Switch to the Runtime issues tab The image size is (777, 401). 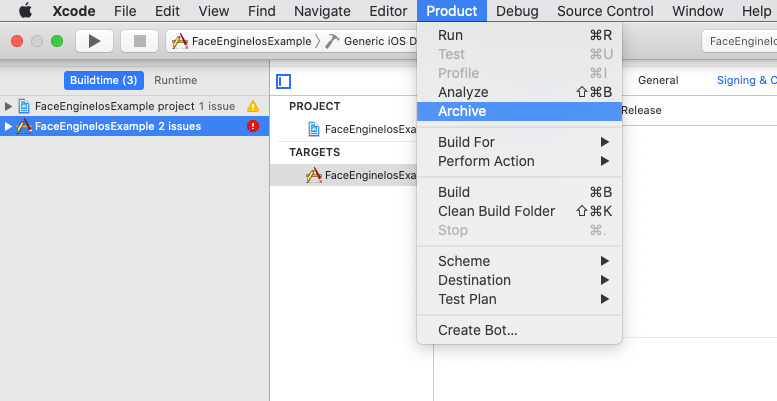click(176, 80)
